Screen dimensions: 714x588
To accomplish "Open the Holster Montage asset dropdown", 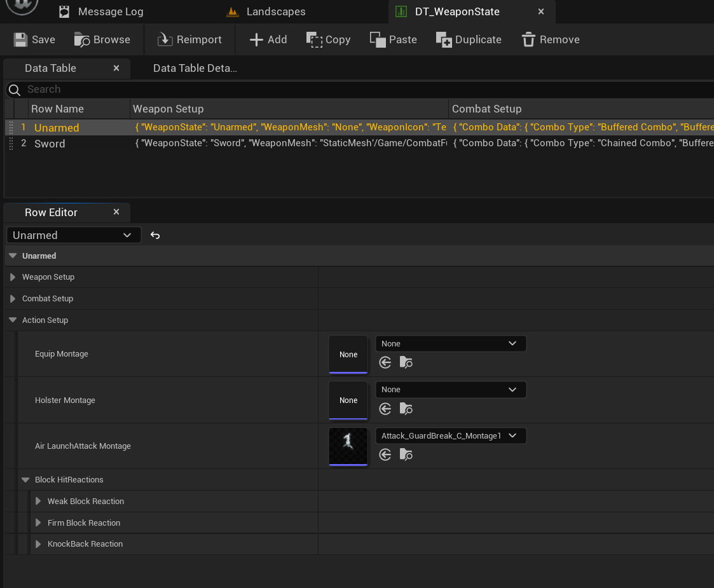I will (x=451, y=389).
